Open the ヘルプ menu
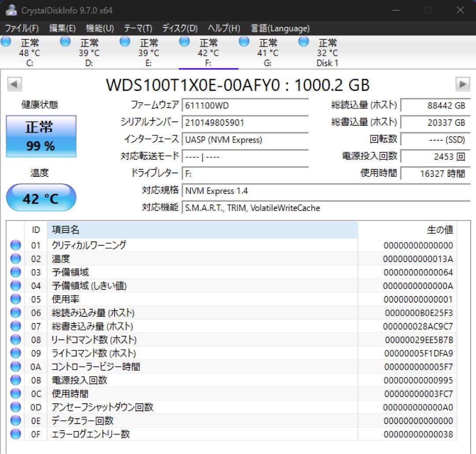476x454 pixels. tap(223, 28)
